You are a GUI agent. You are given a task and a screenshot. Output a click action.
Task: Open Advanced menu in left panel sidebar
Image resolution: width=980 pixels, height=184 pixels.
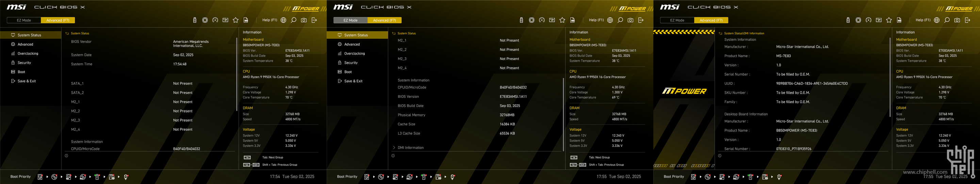(30, 44)
